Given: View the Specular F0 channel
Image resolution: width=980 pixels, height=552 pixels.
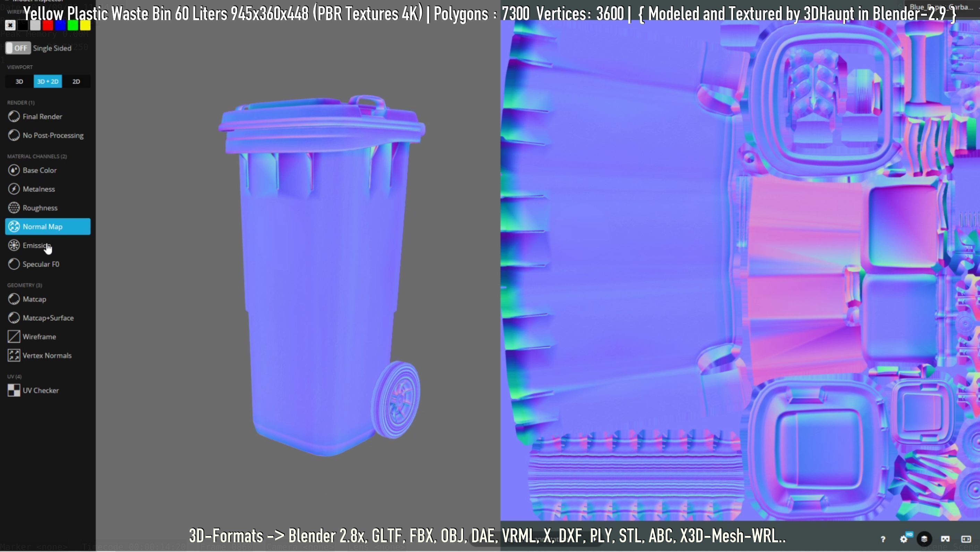Looking at the screenshot, I should tap(48, 264).
